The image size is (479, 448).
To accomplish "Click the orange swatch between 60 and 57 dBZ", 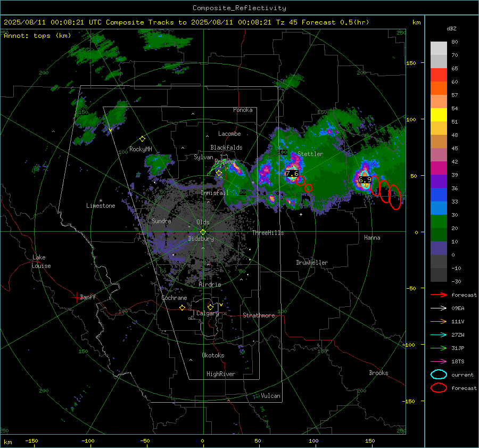I will [x=439, y=88].
